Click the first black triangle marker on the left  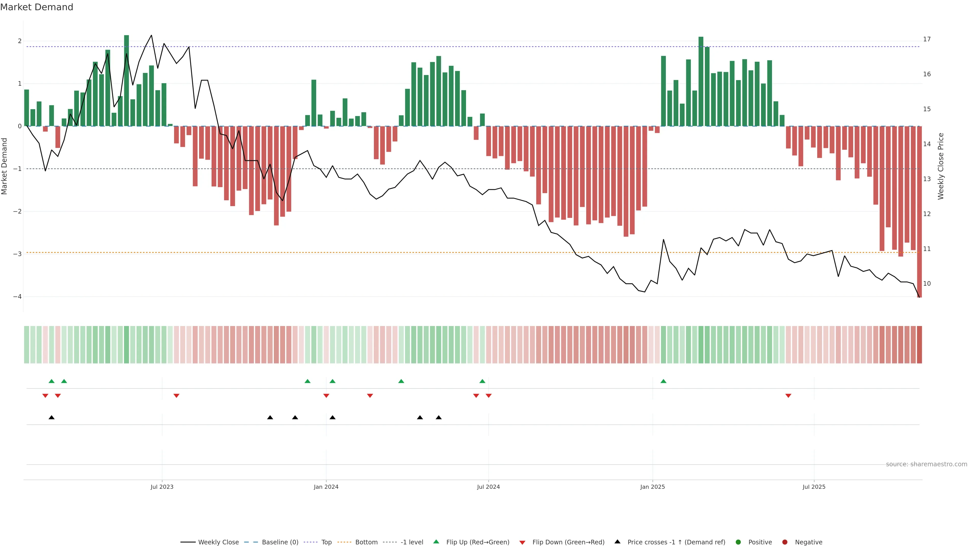[52, 418]
